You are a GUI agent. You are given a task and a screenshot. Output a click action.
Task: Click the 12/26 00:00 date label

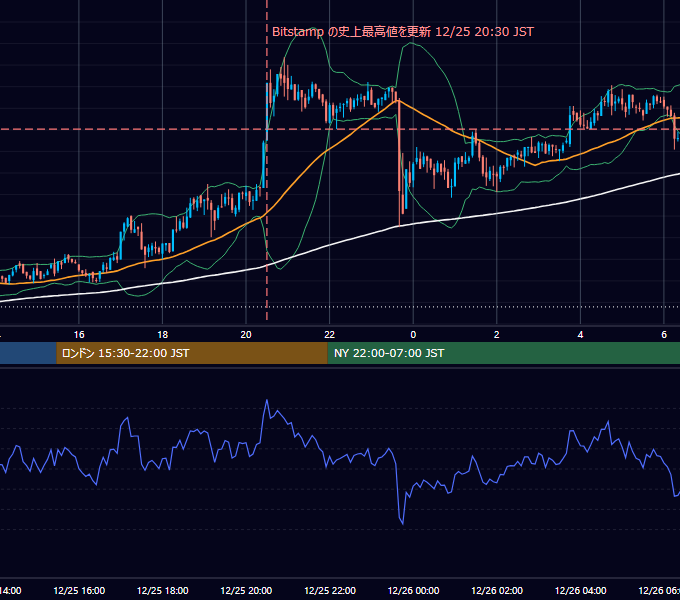tap(413, 590)
